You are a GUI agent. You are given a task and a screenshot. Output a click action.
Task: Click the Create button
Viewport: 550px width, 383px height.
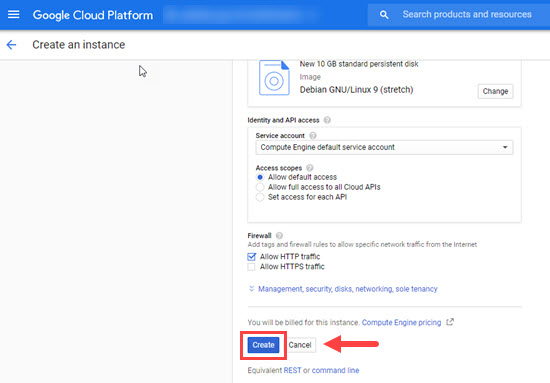point(263,345)
